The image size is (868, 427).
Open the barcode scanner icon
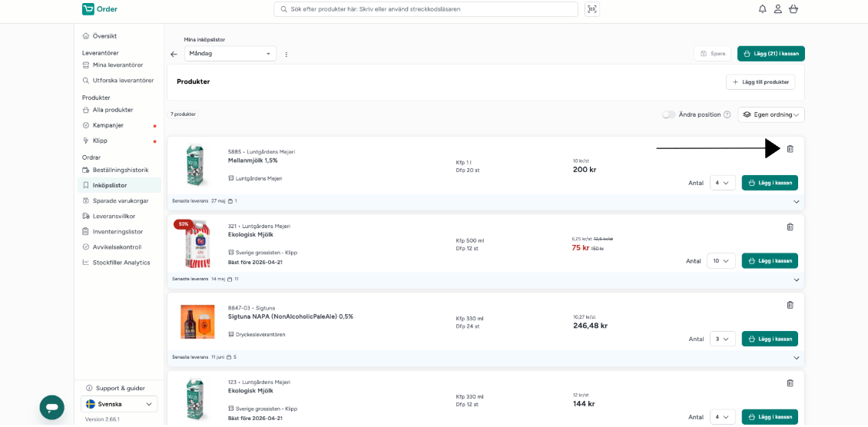(x=592, y=9)
